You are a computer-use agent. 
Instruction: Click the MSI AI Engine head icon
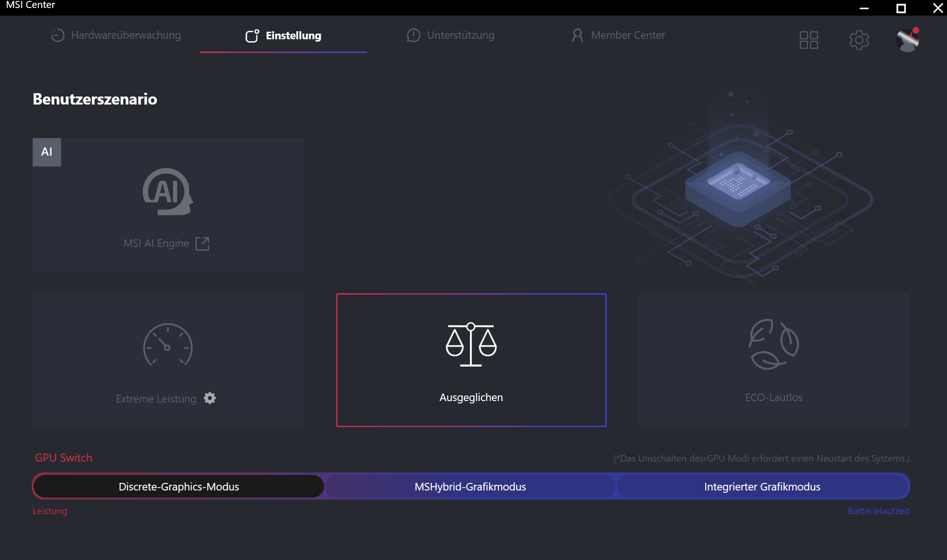[168, 192]
